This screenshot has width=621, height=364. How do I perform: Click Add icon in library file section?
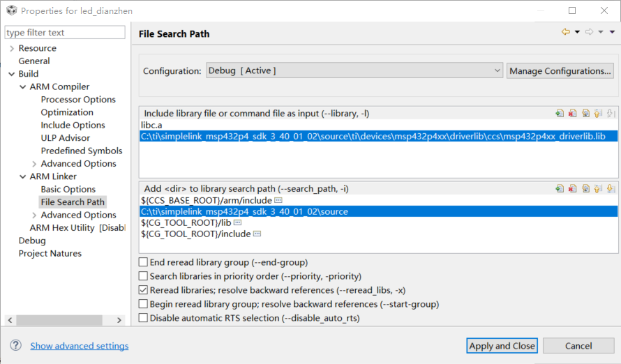[560, 113]
